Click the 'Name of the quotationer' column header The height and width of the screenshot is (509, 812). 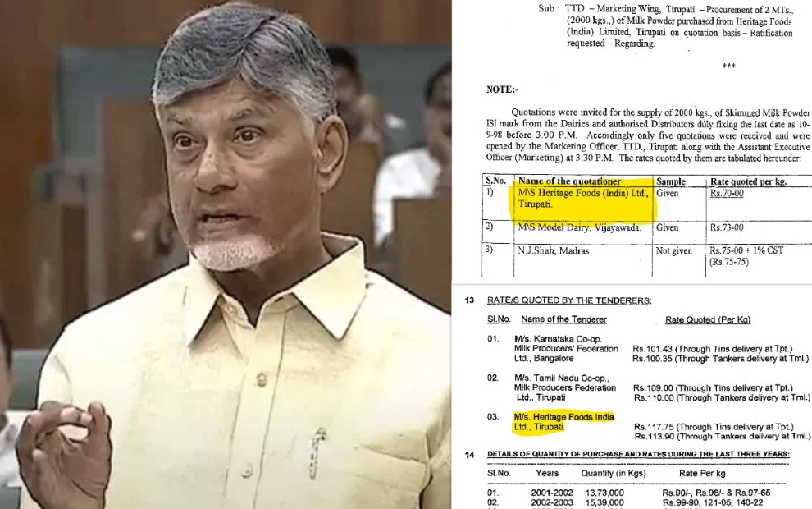pos(569,181)
